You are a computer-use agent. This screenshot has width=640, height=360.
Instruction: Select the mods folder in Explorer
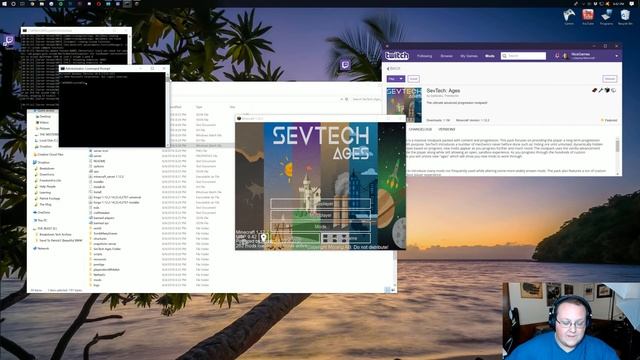(97, 280)
